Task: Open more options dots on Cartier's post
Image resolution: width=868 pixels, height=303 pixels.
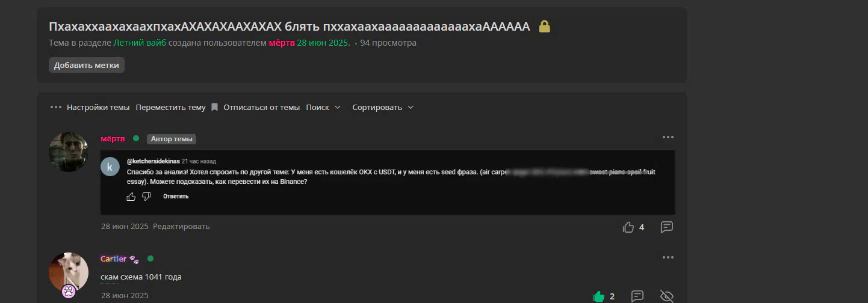Action: [x=668, y=257]
